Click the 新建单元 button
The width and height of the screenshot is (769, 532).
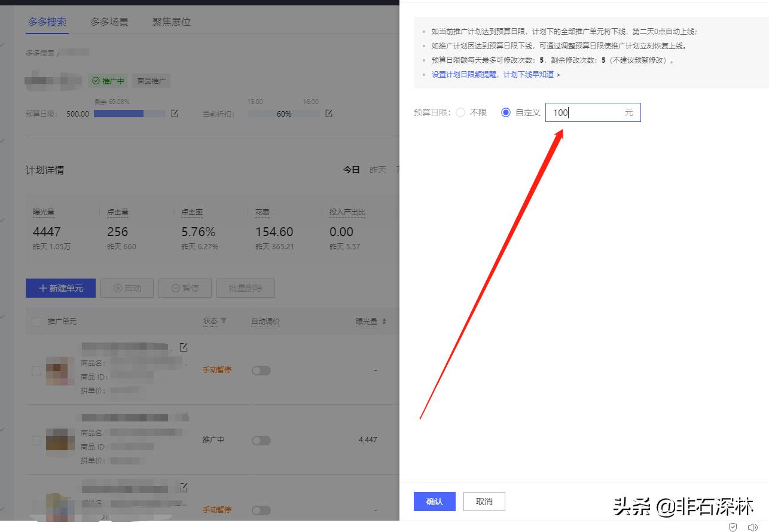(x=60, y=288)
